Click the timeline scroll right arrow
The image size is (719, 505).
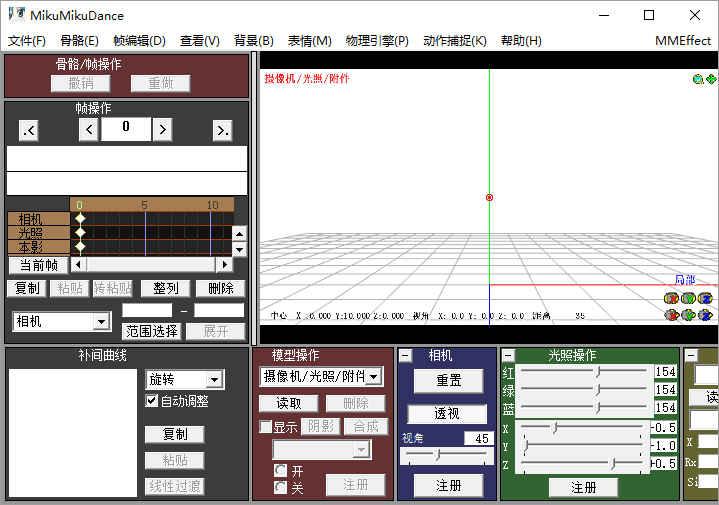pos(224,264)
